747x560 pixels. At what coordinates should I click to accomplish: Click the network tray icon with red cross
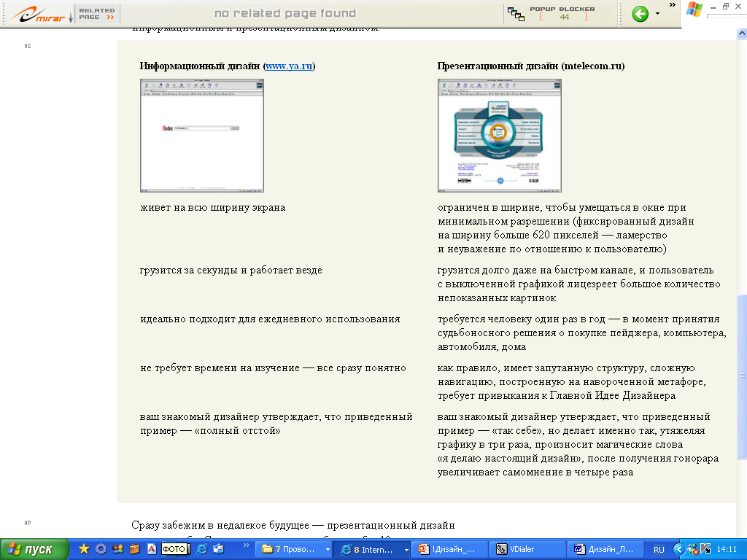pos(693,549)
